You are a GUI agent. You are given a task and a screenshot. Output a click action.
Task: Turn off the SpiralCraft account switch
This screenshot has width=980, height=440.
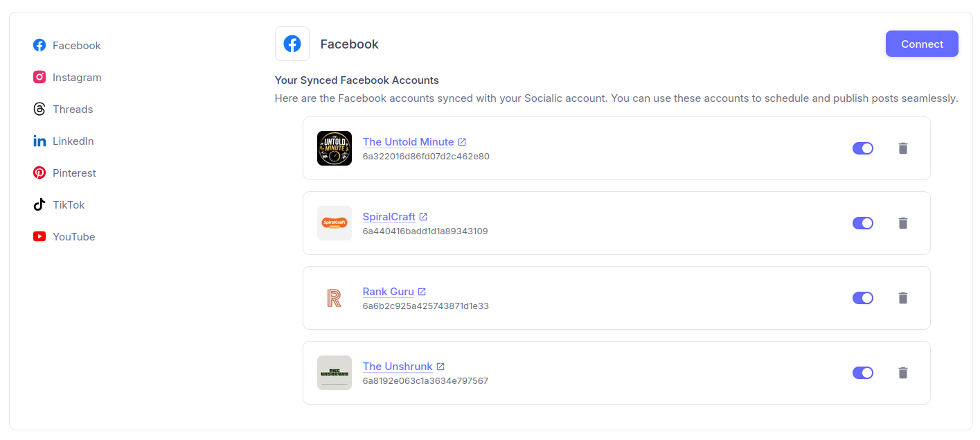(863, 223)
